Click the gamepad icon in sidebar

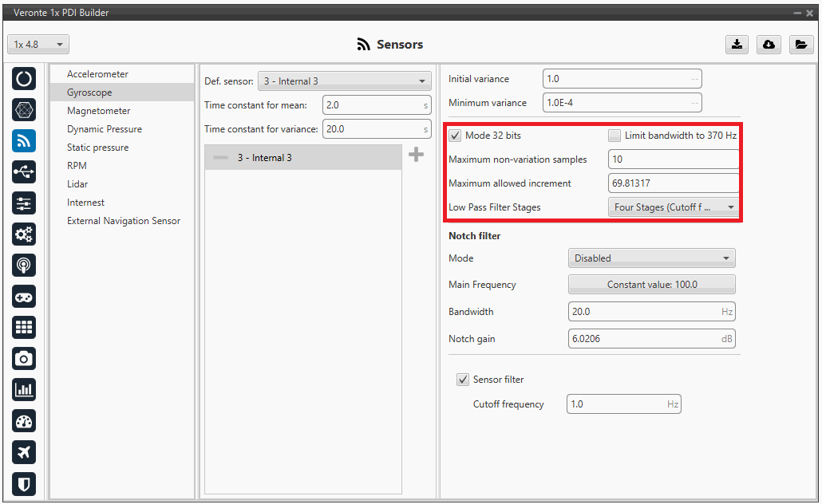[24, 297]
